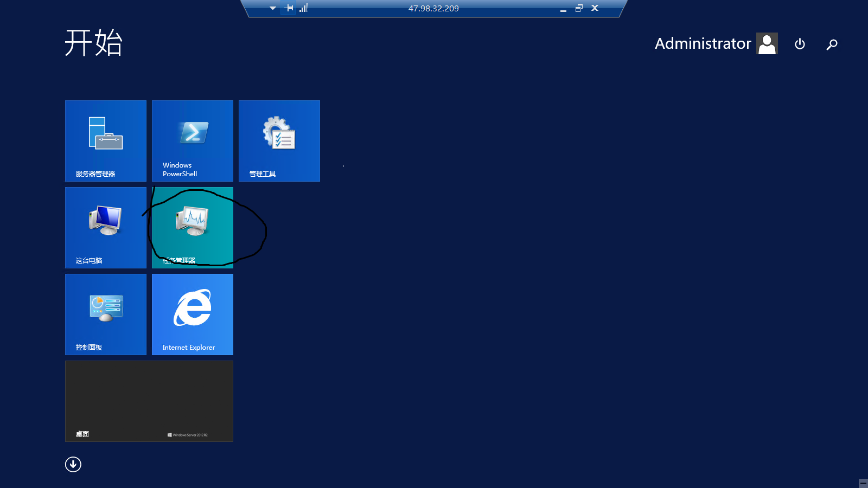Launch the Internet Explorer tile
868x488 pixels.
click(x=193, y=314)
